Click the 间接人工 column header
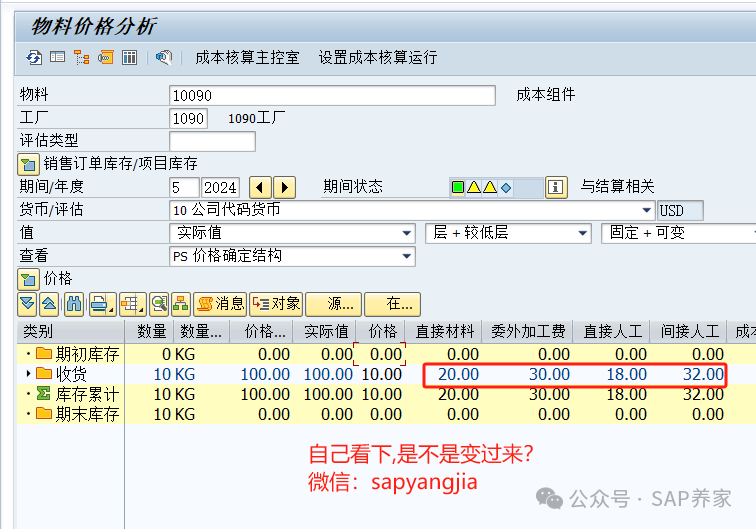This screenshot has width=756, height=529. coord(688,331)
